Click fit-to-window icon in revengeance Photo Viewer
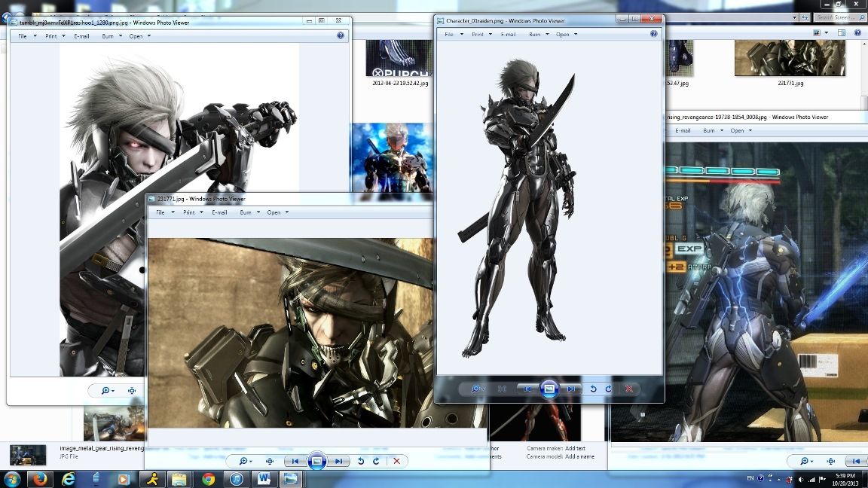 tap(830, 461)
